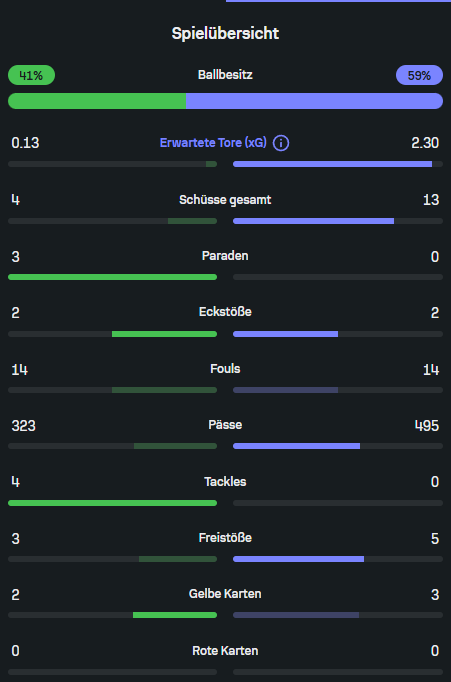Click the Ballbesitz label

225,75
